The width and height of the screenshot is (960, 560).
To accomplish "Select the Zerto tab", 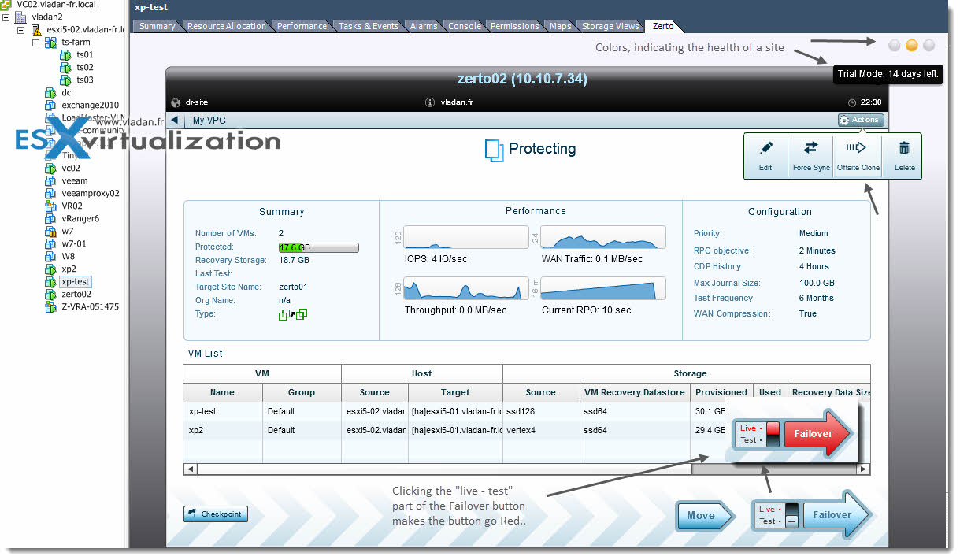I will point(663,26).
